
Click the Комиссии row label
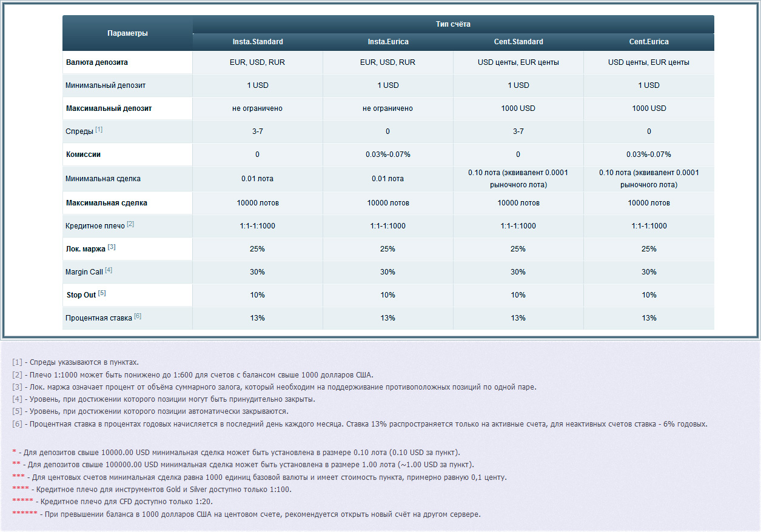coord(83,155)
